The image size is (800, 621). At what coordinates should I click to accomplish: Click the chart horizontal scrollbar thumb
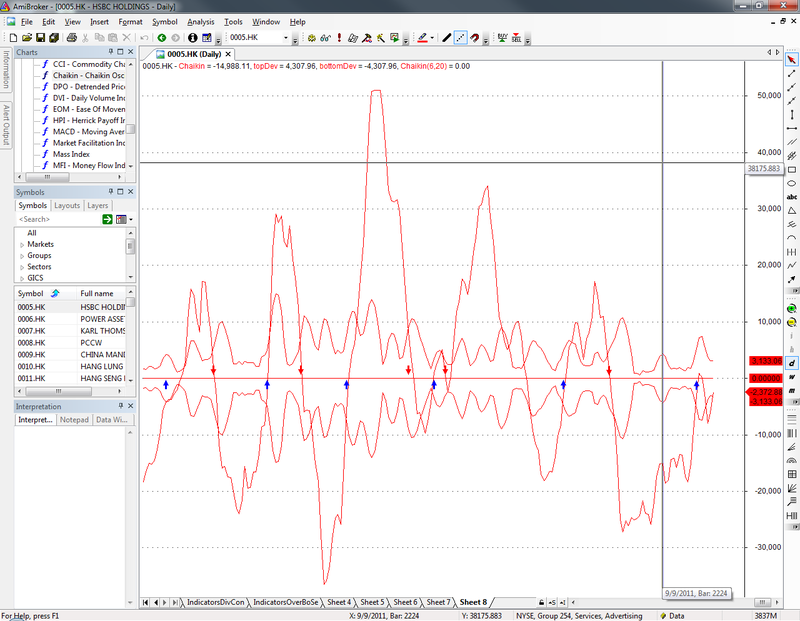pos(762,603)
